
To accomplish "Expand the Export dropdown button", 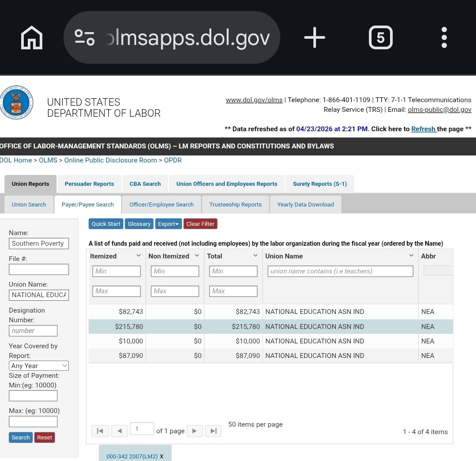I will pyautogui.click(x=168, y=224).
